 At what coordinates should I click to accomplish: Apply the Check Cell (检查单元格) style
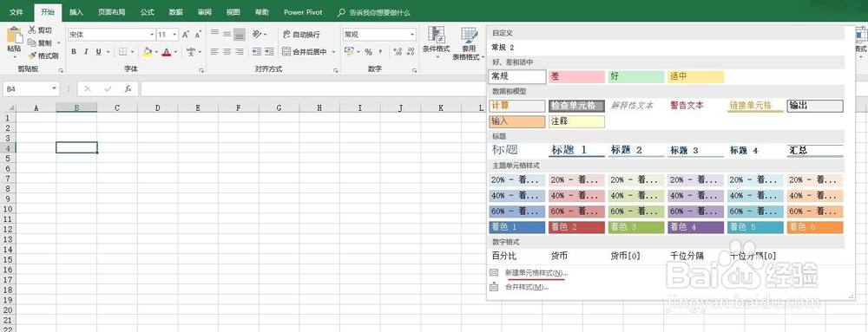[576, 106]
